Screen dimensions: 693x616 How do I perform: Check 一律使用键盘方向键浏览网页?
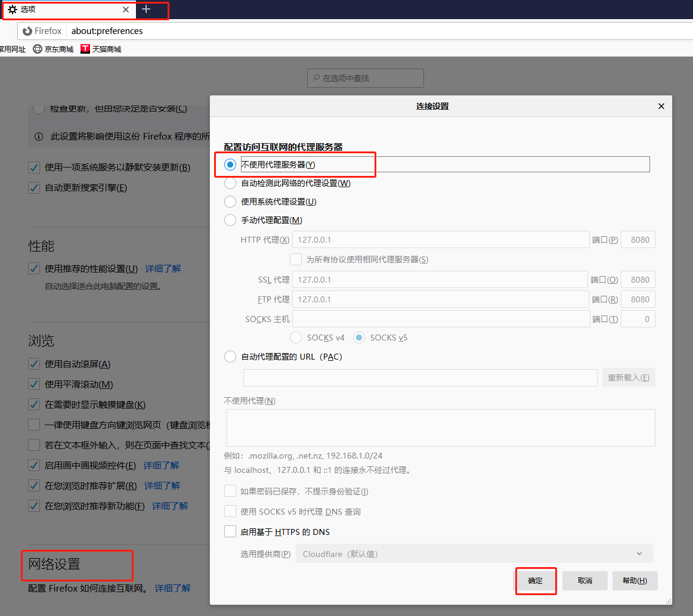(x=34, y=425)
